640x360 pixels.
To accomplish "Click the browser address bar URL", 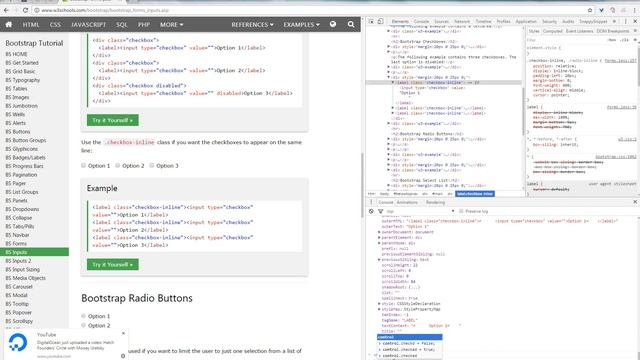I will click(x=105, y=10).
